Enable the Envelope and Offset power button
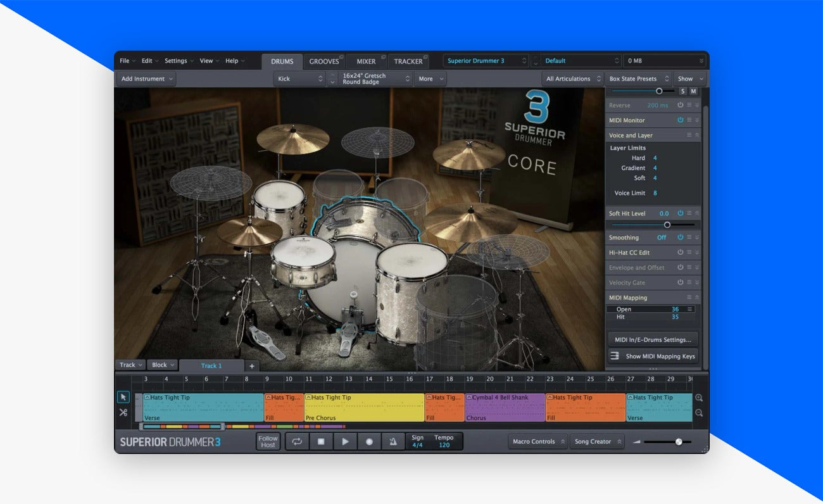Viewport: 823px width, 504px height. pyautogui.click(x=681, y=267)
